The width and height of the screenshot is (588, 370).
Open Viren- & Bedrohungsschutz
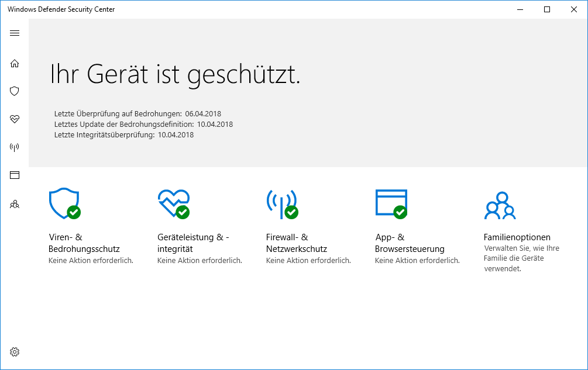coord(84,243)
